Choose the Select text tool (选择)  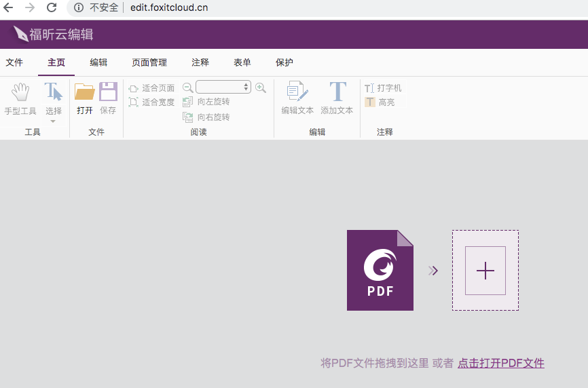tap(53, 98)
